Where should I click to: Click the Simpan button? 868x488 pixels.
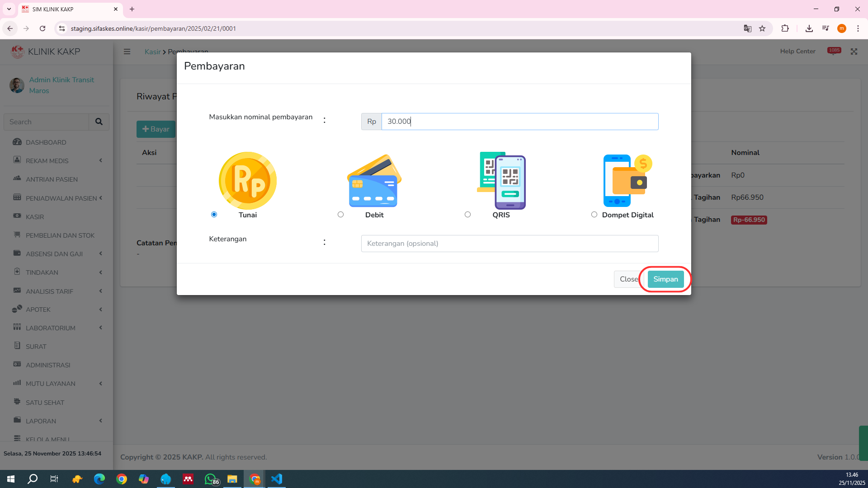[665, 279]
